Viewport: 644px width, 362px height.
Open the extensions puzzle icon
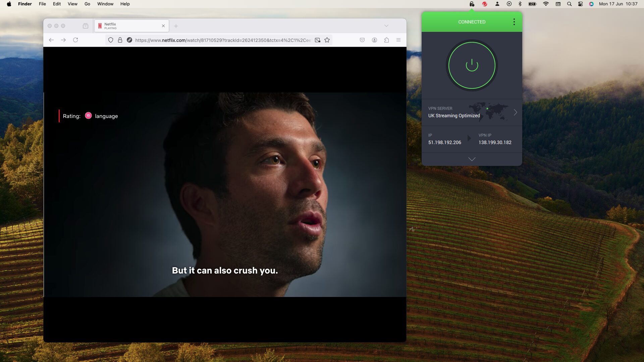pos(386,40)
